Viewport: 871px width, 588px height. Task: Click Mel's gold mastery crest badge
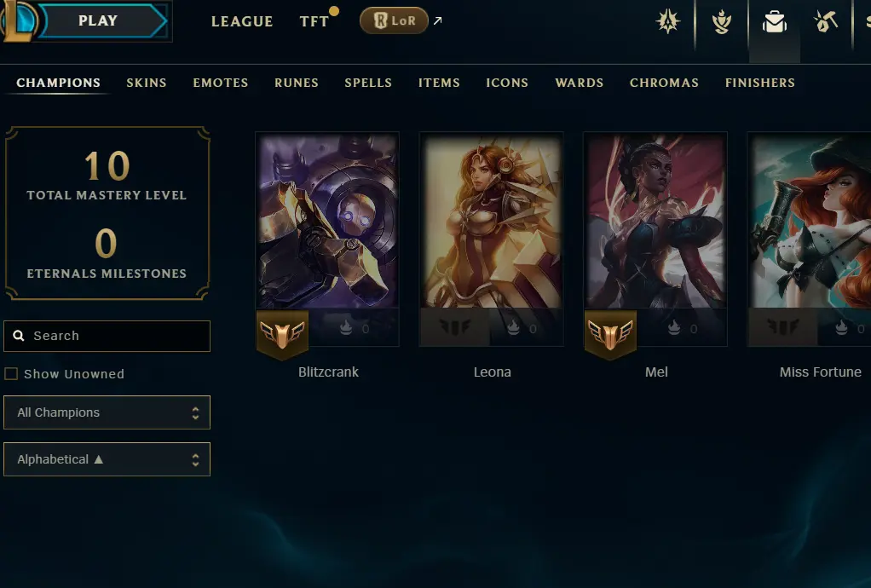pyautogui.click(x=610, y=334)
